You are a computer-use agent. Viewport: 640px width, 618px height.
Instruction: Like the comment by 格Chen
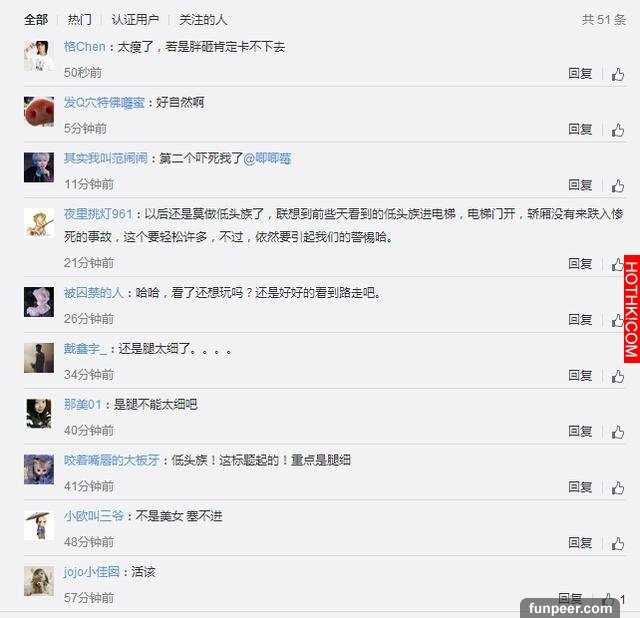pyautogui.click(x=618, y=74)
